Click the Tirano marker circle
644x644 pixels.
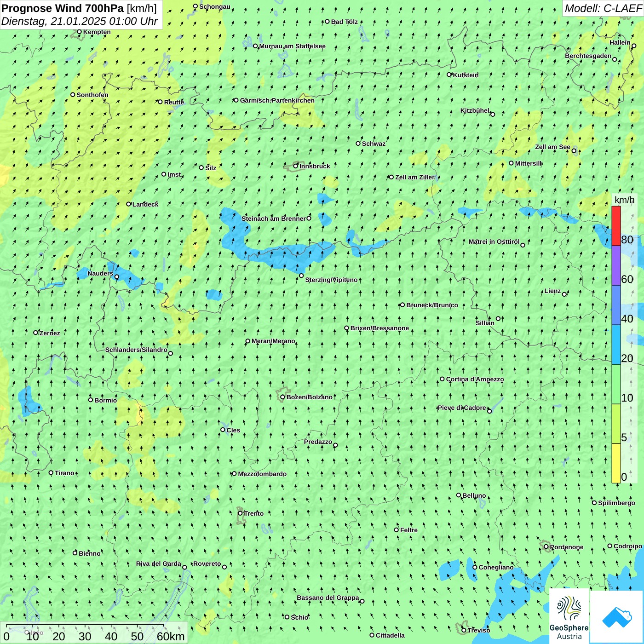click(51, 473)
